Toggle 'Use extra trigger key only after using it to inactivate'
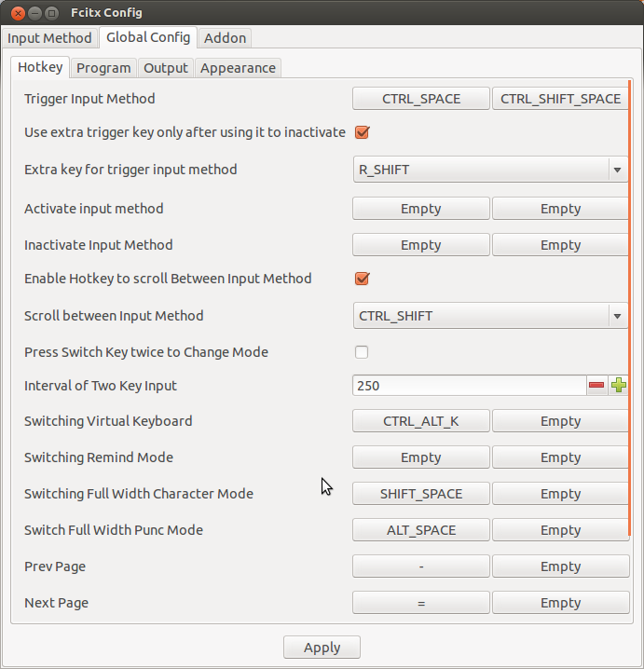 tap(362, 132)
